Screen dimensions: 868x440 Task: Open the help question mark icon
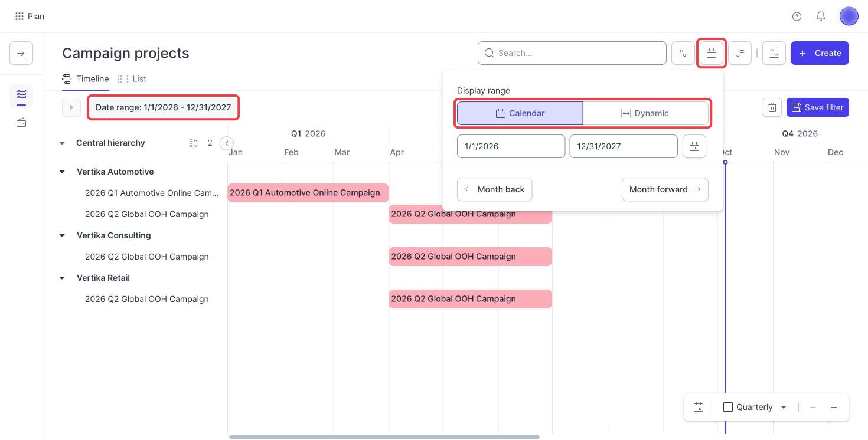797,17
